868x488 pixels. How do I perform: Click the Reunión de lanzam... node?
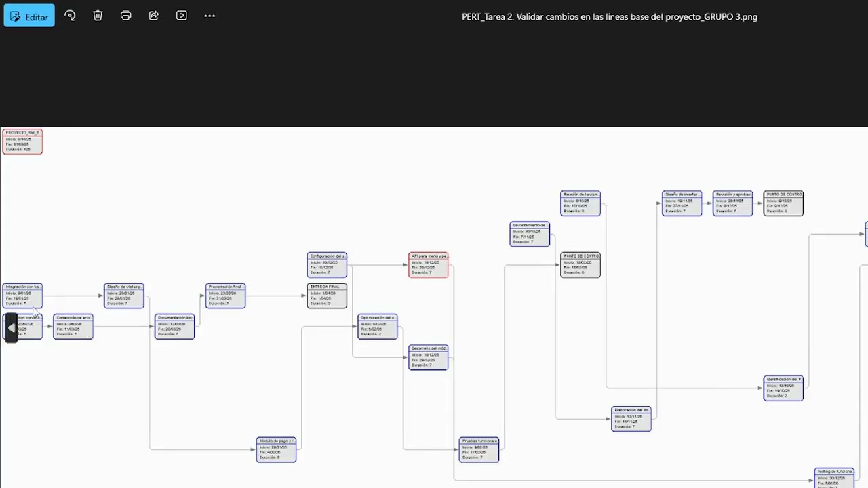coord(580,203)
